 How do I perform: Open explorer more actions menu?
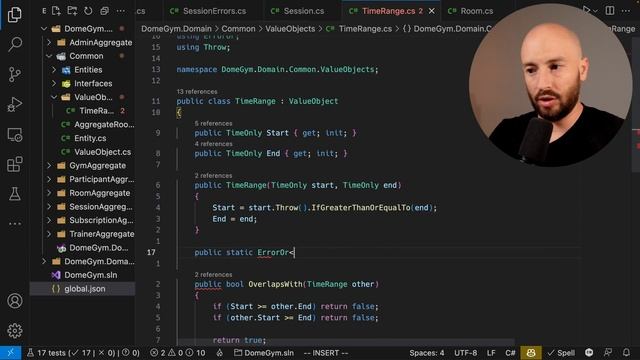click(x=121, y=11)
